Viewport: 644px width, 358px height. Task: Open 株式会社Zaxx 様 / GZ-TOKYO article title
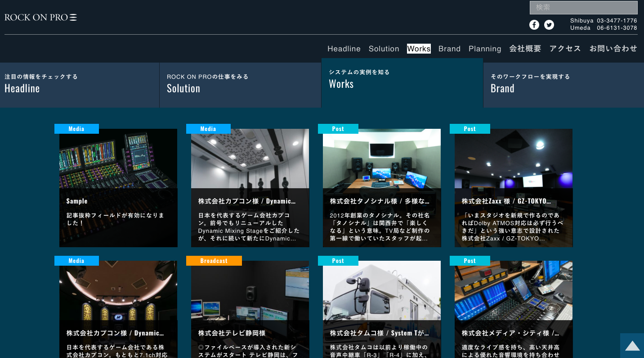506,201
